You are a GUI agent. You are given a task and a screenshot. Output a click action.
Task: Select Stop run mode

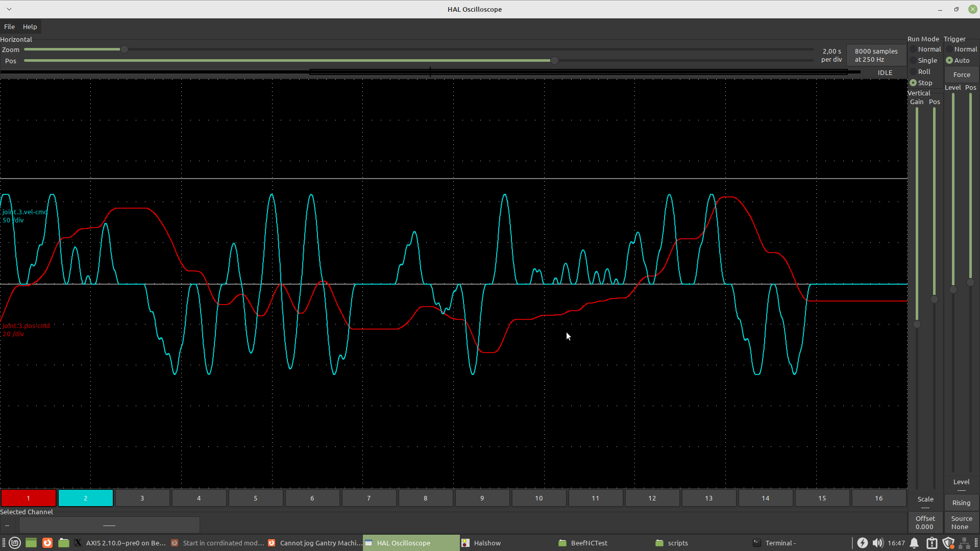point(921,83)
